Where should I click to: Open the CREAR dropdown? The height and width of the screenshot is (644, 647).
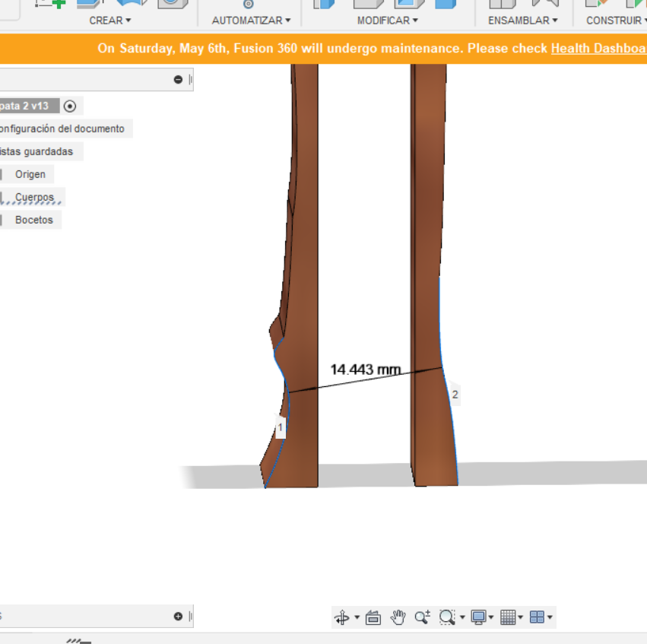(109, 21)
